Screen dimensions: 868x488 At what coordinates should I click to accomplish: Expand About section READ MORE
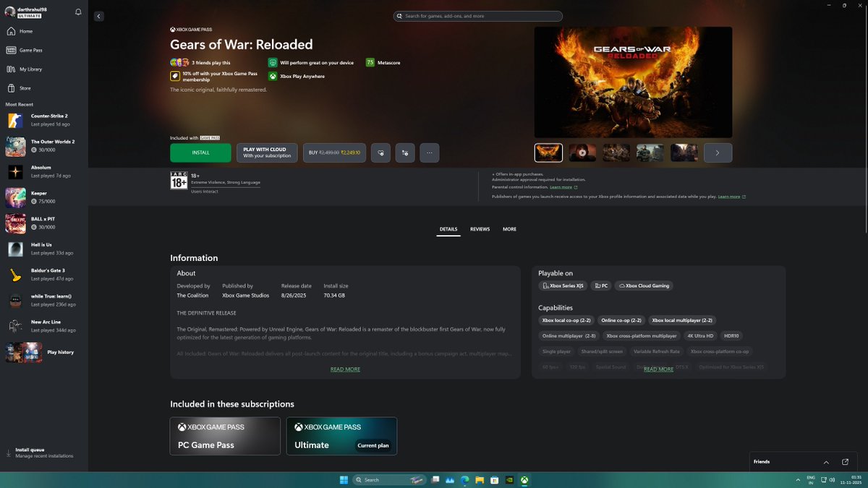345,369
